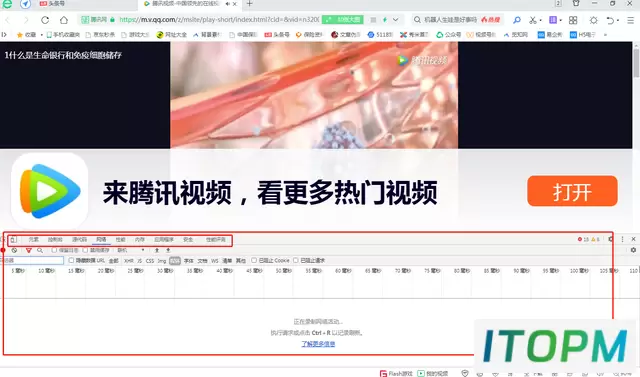Viewport: 640px width, 377px height.
Task: Select the CSS request type filter
Action: point(150,261)
